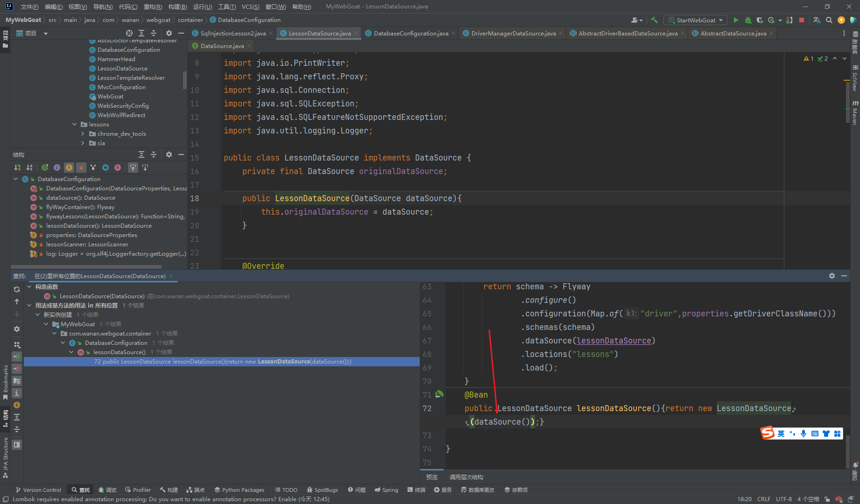Open TODO tool window
This screenshot has height=504, width=860.
[286, 490]
